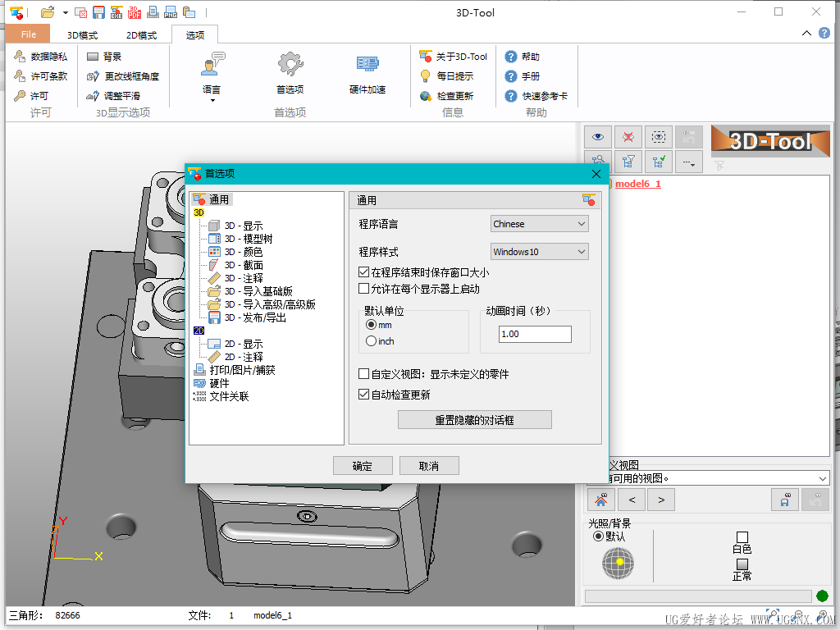Select mm default unit

click(371, 325)
